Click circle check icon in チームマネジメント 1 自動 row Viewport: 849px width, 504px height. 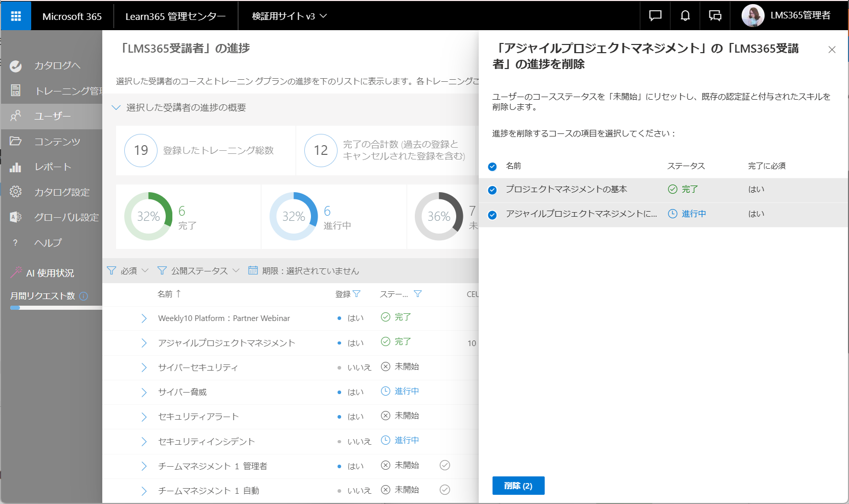coord(445,490)
